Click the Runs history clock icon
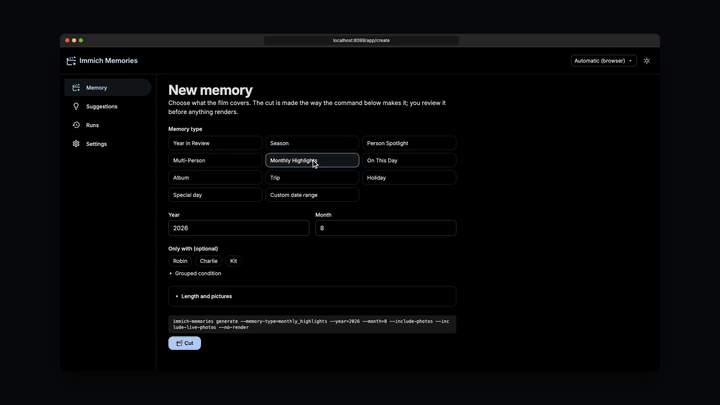720x405 pixels. 76,125
